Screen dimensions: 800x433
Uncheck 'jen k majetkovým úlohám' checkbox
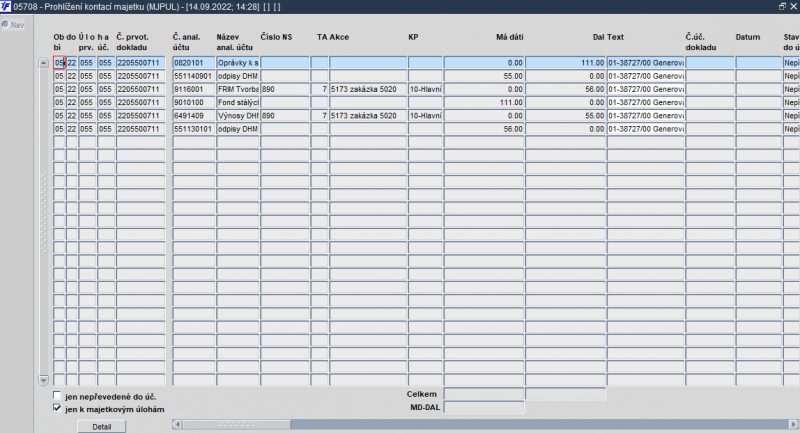[57, 409]
